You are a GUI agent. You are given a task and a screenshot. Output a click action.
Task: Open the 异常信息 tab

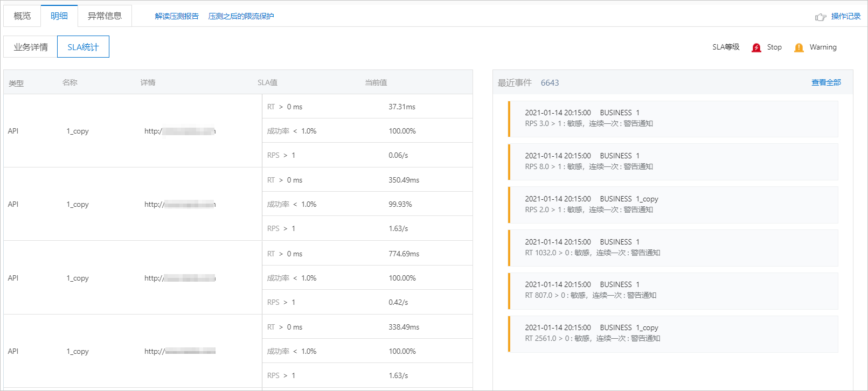tap(105, 16)
